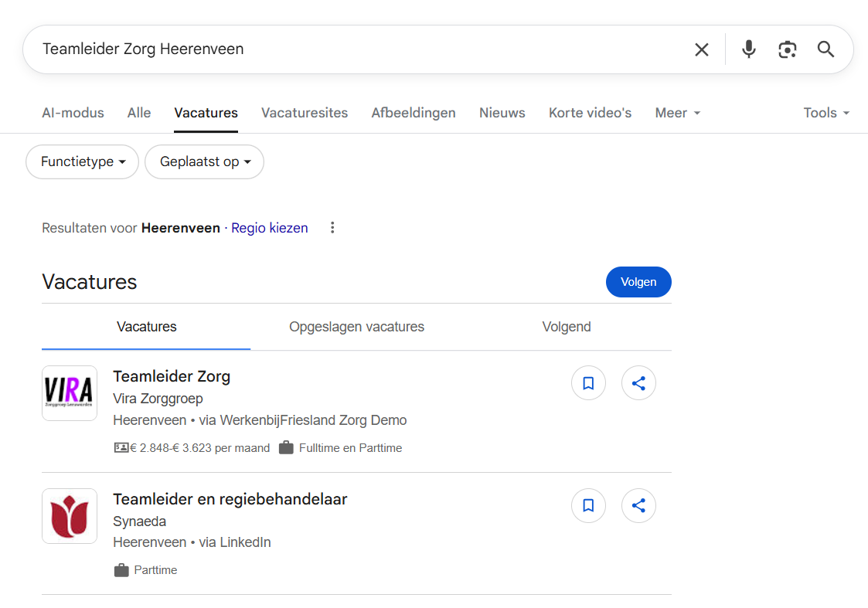The width and height of the screenshot is (868, 608).
Task: Bookmark the Teamleider Zorg job at Vira
Action: (588, 383)
